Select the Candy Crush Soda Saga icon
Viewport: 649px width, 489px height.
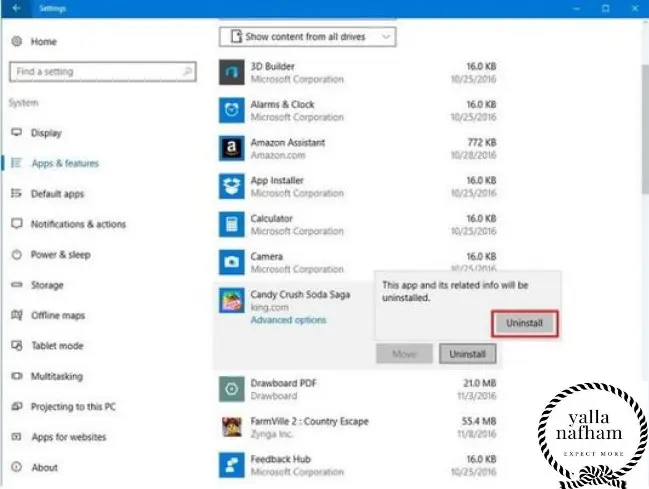pos(231,300)
